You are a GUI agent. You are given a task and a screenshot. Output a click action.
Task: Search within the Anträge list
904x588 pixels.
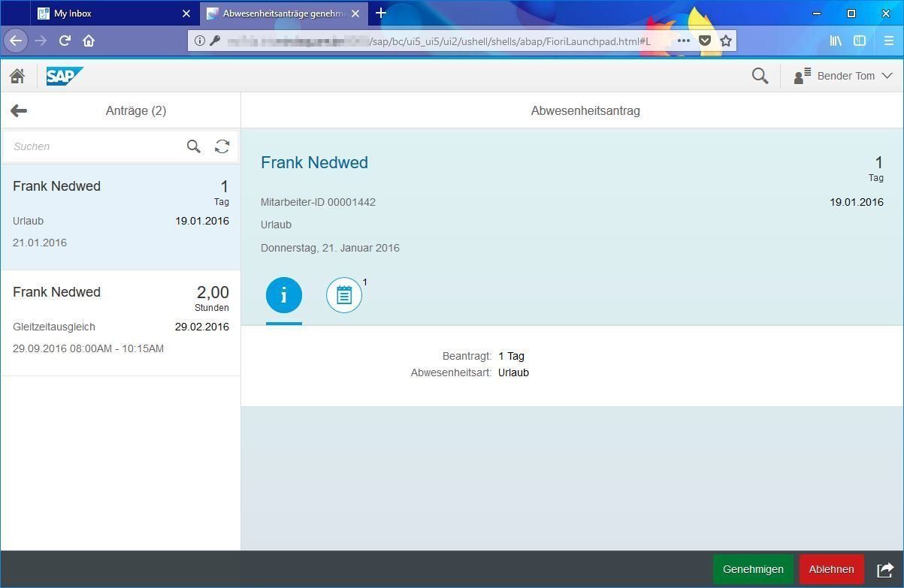tap(193, 146)
